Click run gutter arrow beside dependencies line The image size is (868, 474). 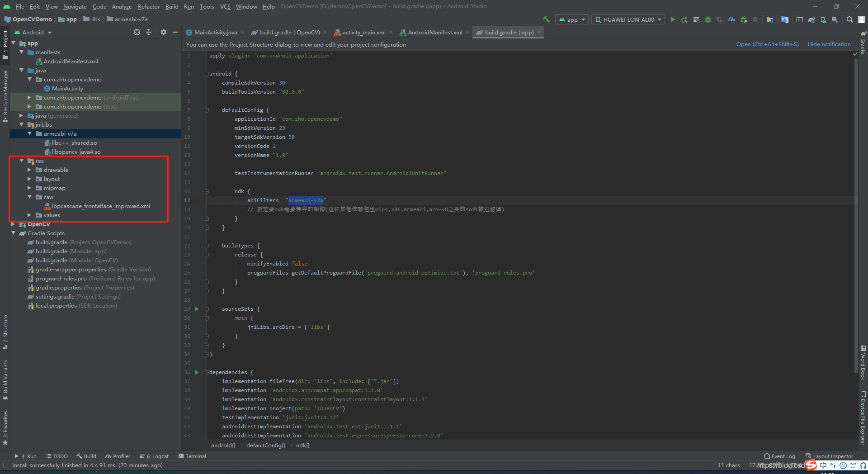click(x=197, y=372)
